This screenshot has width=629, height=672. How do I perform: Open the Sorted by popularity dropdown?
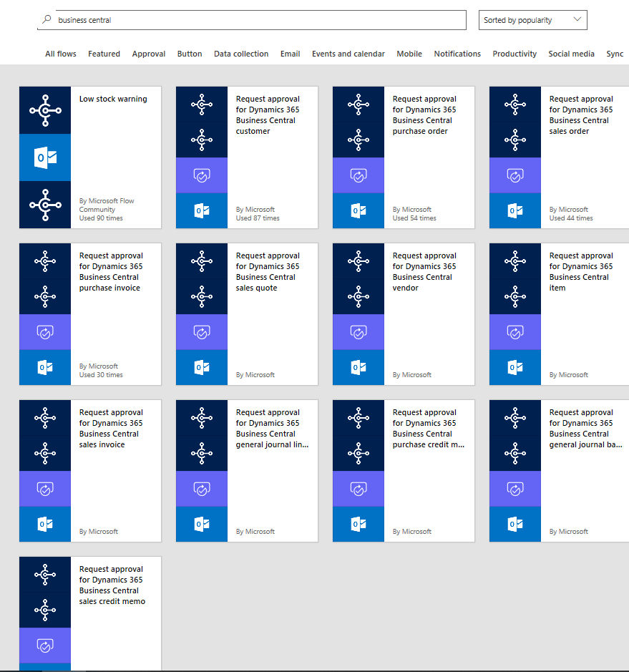(x=532, y=20)
